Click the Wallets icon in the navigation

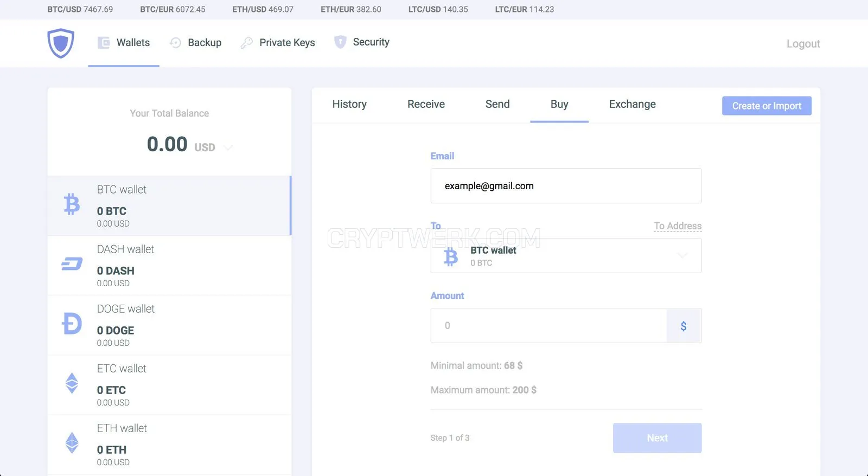104,43
